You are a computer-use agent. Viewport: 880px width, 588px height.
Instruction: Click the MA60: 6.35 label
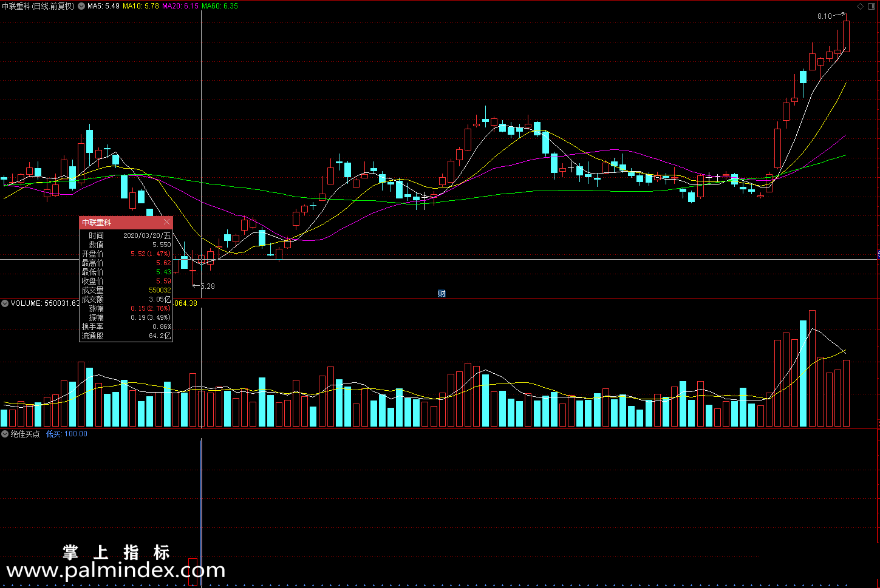pos(220,6)
